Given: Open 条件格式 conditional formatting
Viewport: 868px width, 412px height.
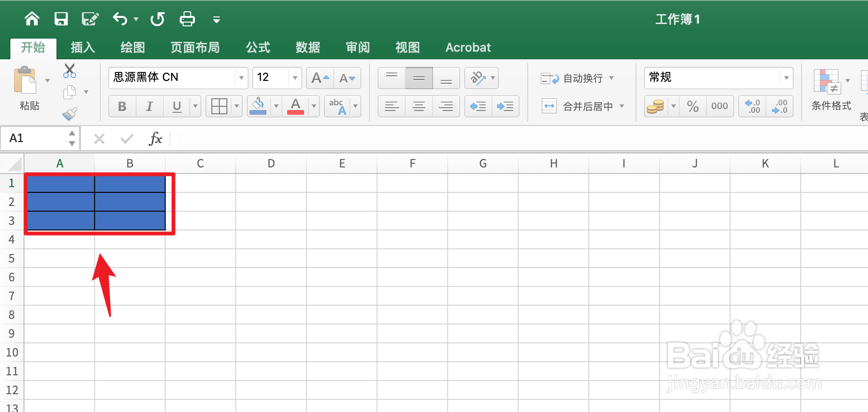Looking at the screenshot, I should tap(831, 90).
